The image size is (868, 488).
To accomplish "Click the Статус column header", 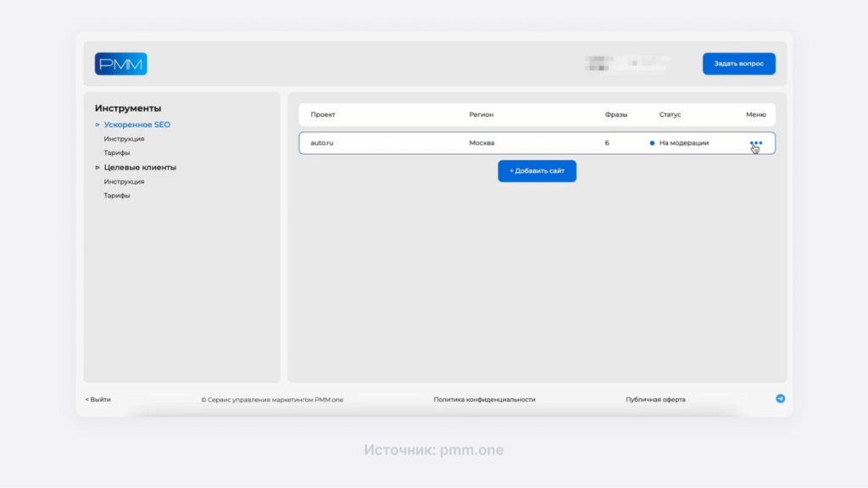I will [670, 114].
